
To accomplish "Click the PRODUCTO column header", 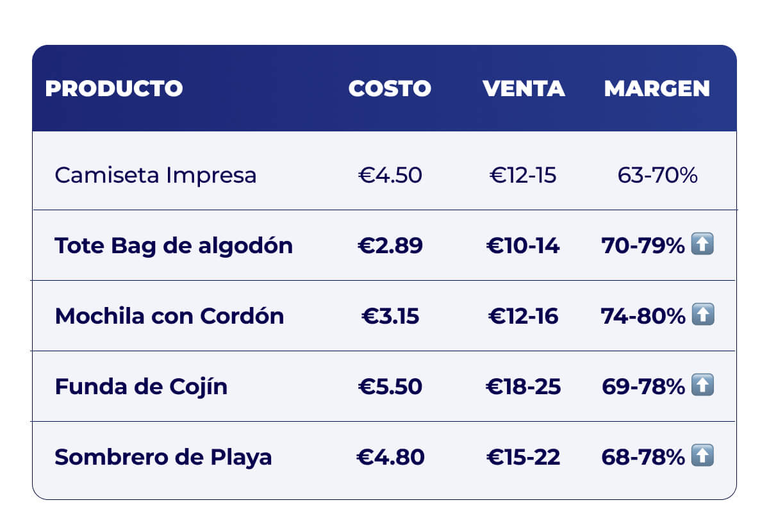I will point(113,88).
